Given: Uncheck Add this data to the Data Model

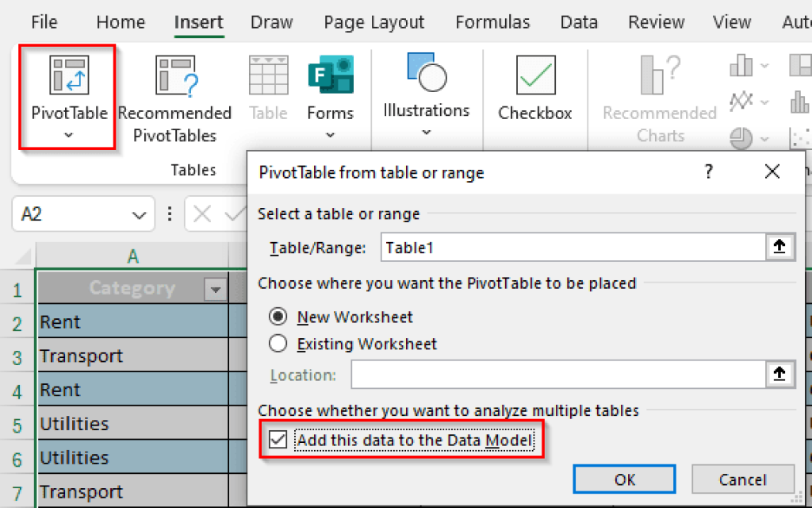Looking at the screenshot, I should tap(278, 440).
